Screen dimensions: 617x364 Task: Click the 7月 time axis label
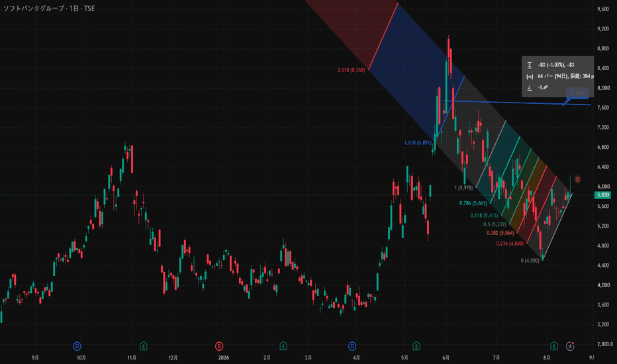(497, 357)
